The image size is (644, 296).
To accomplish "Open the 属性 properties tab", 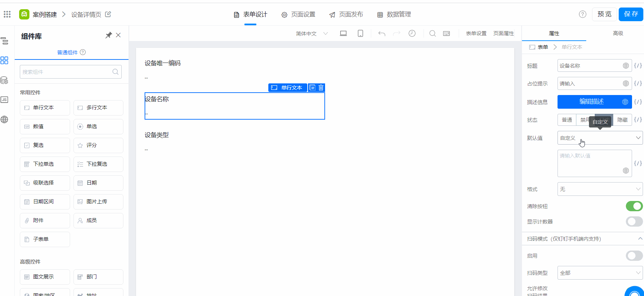I will coord(554,33).
